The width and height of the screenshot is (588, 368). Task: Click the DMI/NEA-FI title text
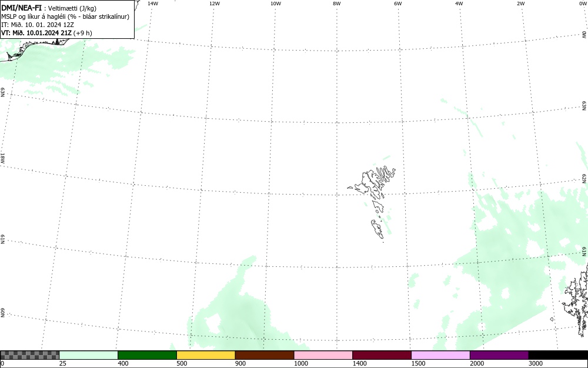(x=21, y=8)
